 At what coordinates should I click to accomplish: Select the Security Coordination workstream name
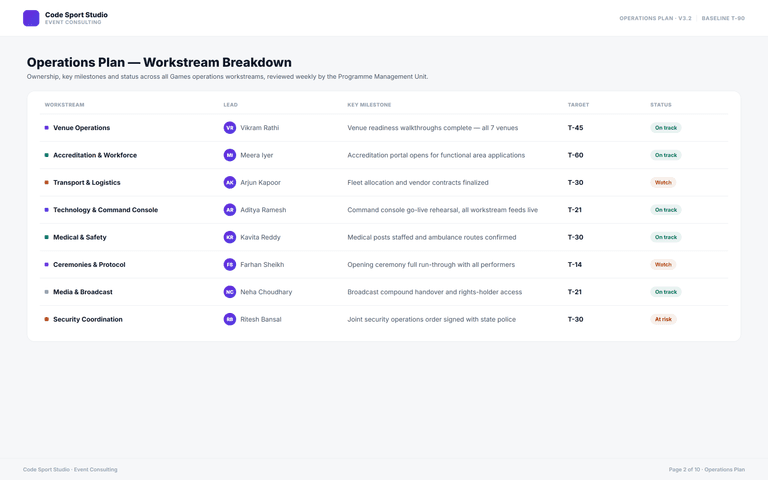[x=88, y=320]
